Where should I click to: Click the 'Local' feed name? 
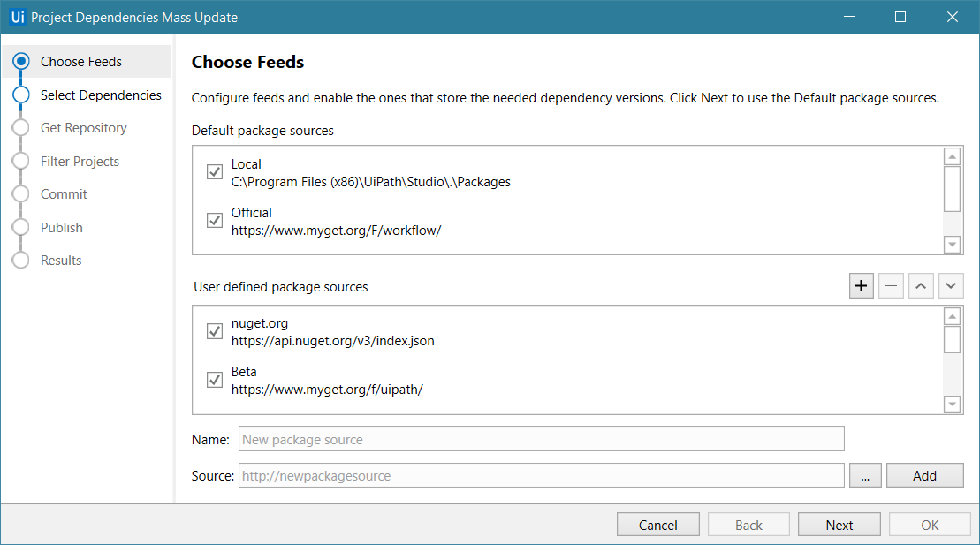pyautogui.click(x=247, y=164)
